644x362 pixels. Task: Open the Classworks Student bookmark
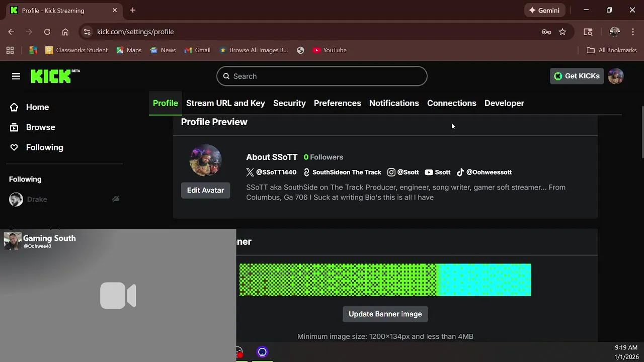76,50
